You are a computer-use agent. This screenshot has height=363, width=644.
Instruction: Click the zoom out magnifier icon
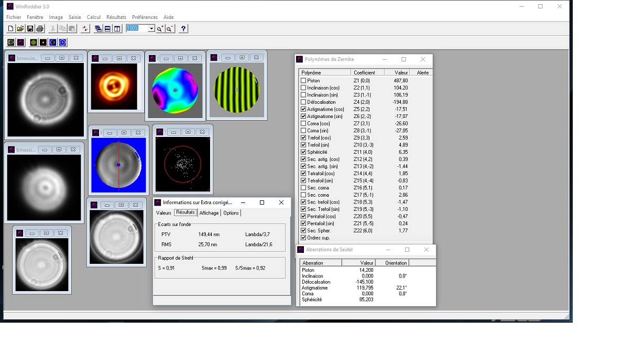tap(170, 29)
